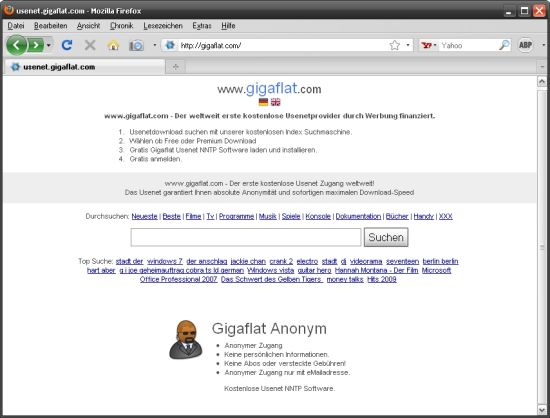Open the Musik category link
Viewport: 550px width, 418px height.
(268, 216)
